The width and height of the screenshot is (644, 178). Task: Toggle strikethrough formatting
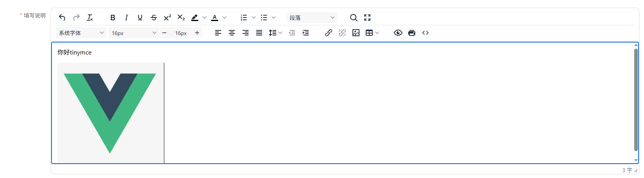[154, 18]
